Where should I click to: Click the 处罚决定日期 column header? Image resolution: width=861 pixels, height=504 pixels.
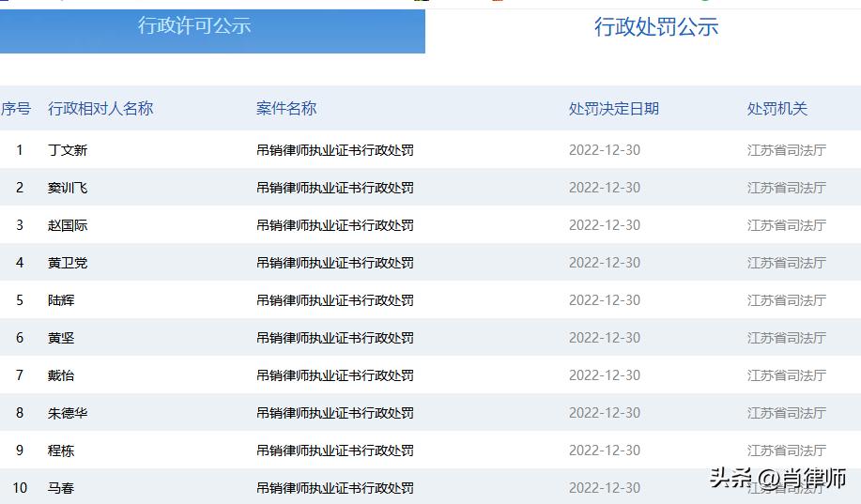tap(614, 108)
